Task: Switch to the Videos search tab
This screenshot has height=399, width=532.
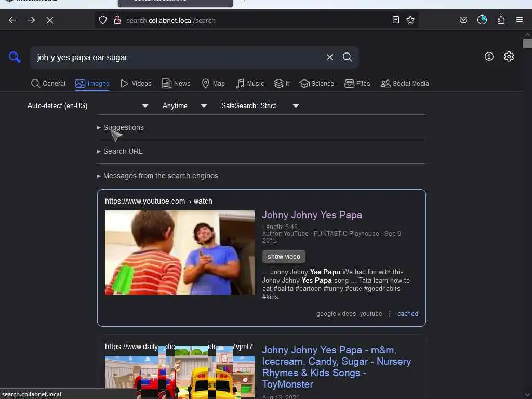Action: 136,84
